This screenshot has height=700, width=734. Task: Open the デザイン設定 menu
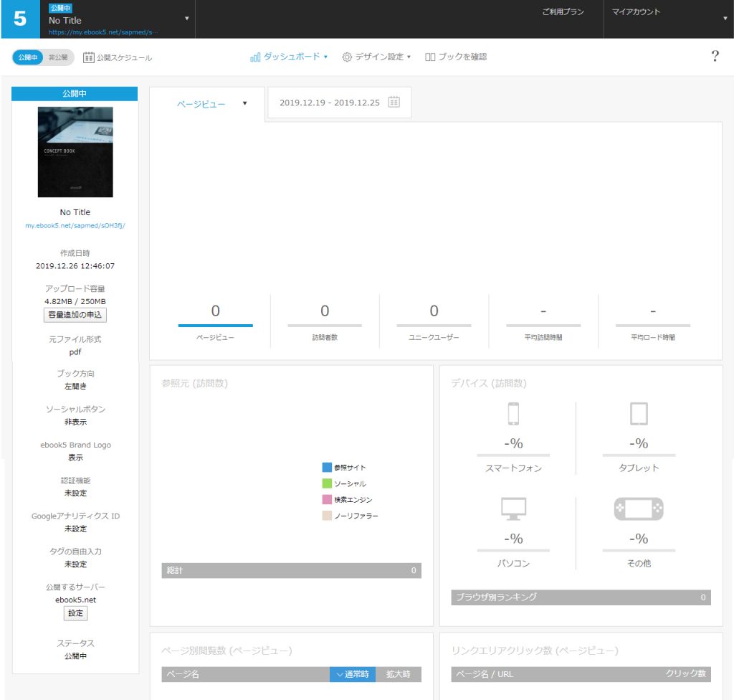[376, 57]
